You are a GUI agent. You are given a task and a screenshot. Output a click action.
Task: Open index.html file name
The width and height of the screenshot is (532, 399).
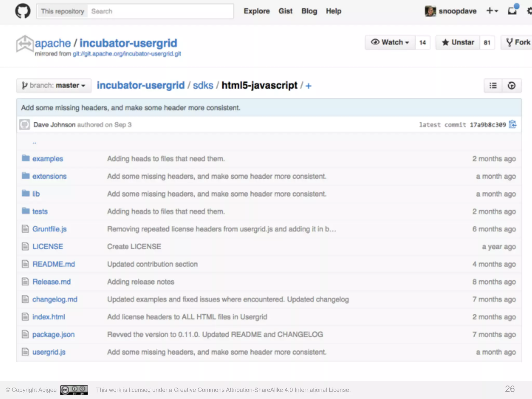(x=49, y=317)
